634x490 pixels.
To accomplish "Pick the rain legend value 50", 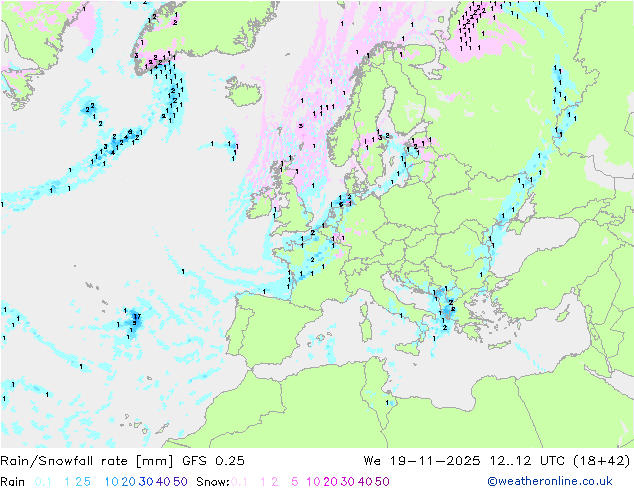I will click(x=180, y=482).
